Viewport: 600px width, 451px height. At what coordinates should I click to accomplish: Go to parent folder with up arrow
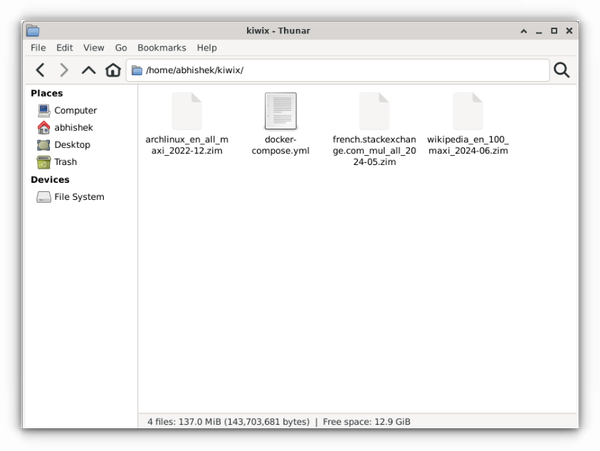coord(89,70)
